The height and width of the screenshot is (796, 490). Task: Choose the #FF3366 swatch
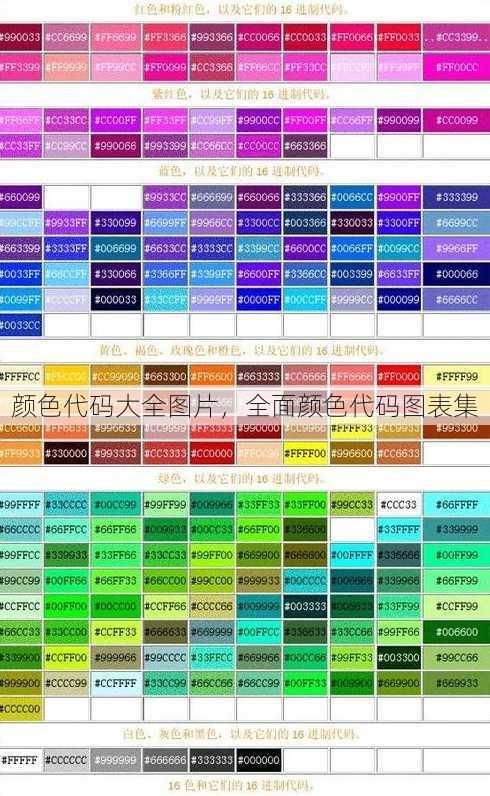pos(165,37)
